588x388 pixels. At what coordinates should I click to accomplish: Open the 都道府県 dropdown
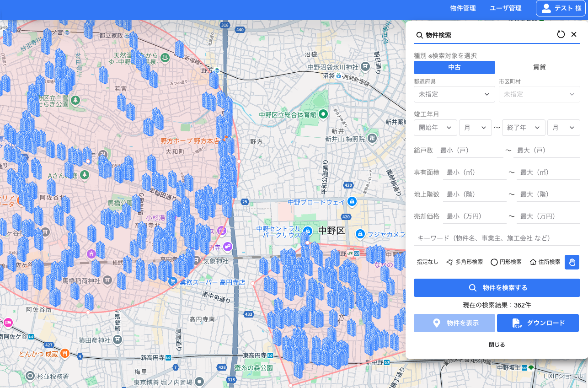pos(454,94)
